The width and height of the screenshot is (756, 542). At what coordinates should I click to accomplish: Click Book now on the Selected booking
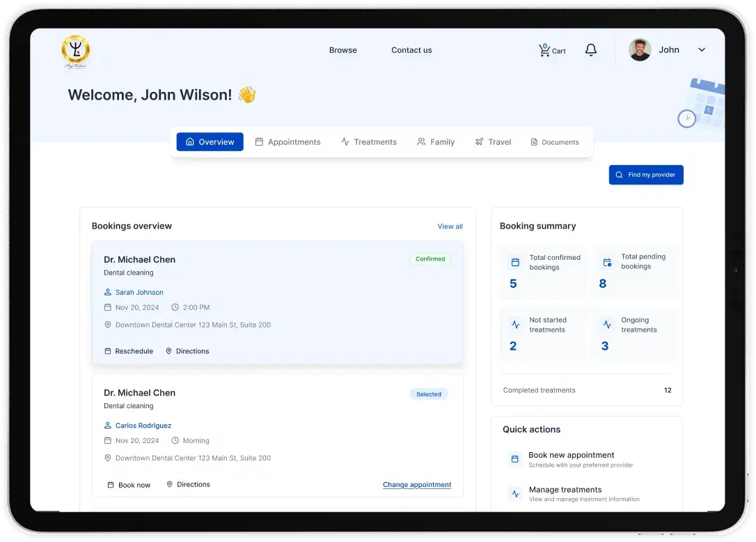(x=129, y=485)
